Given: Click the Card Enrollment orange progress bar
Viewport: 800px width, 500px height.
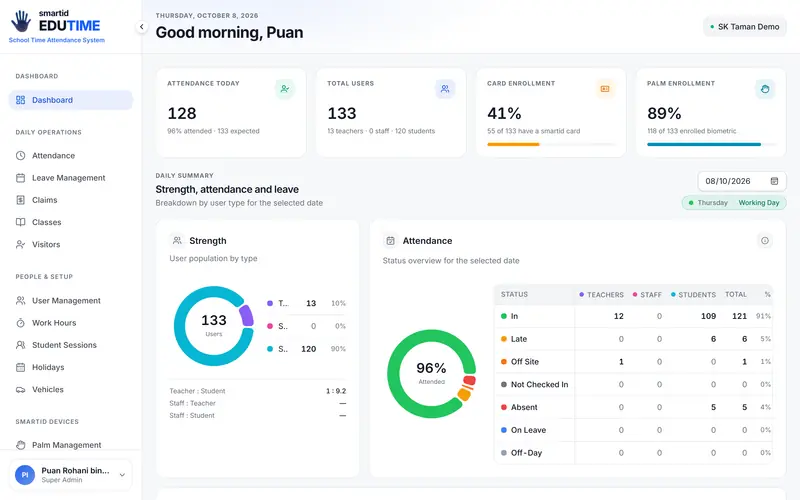Looking at the screenshot, I should (513, 144).
